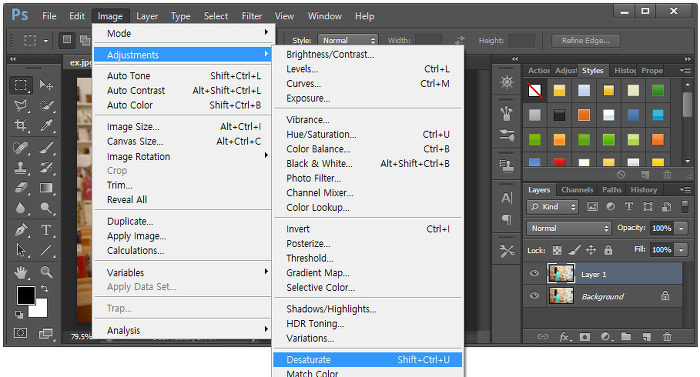Delete layer with trash icon in Layers panel

click(x=667, y=337)
